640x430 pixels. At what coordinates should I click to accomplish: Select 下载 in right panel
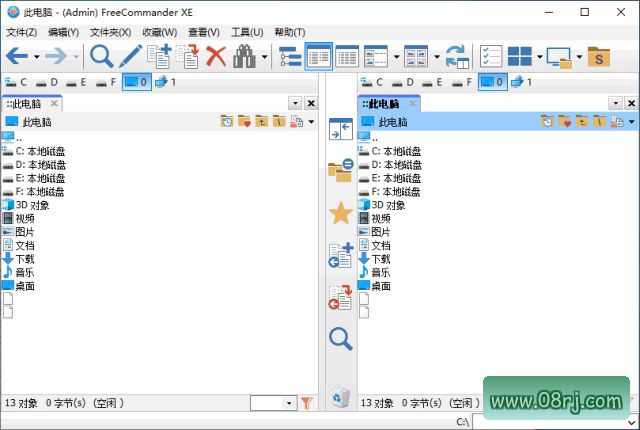[374, 259]
